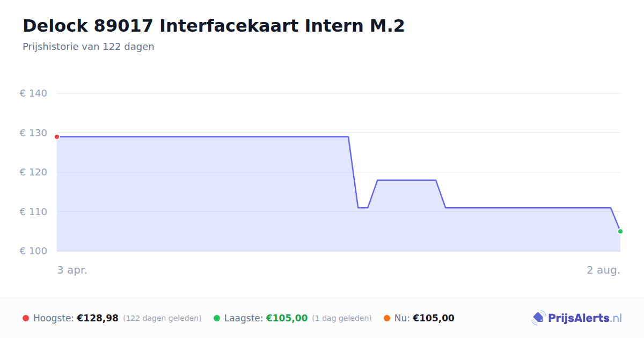Click the red Hoogste legend dot
Viewport: 644px width, 338px height.
click(x=26, y=318)
